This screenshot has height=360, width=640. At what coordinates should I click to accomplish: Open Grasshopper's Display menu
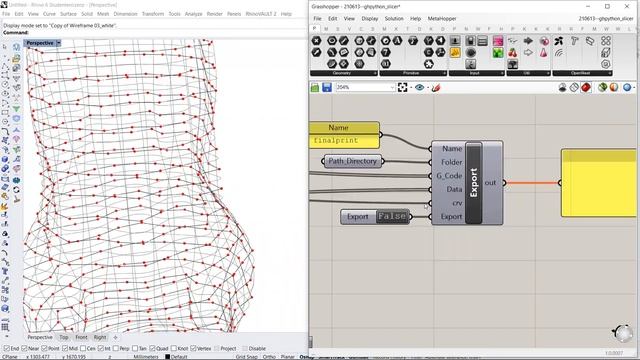[369, 19]
